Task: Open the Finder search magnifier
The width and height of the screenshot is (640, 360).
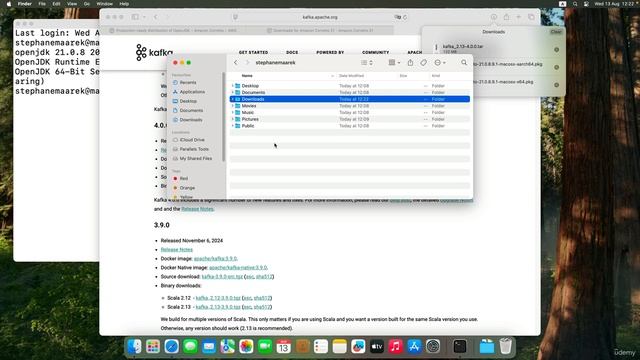Action: click(x=464, y=63)
